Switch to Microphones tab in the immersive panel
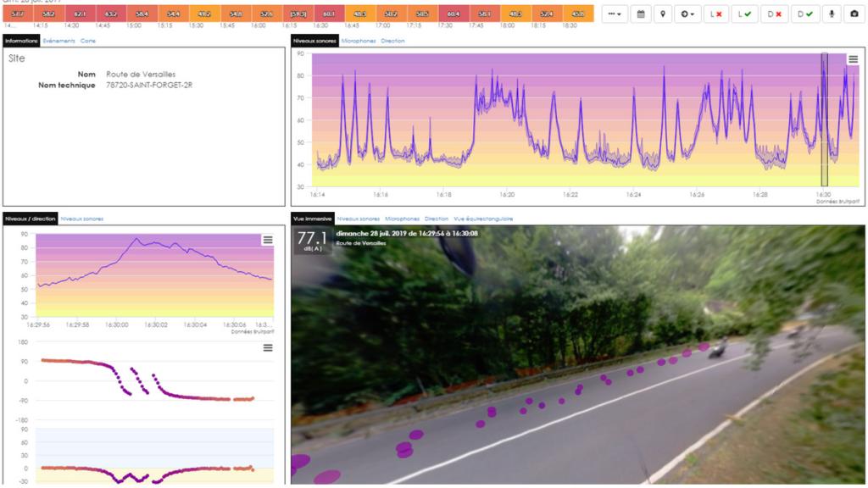Screen dimensions: 868x488 tap(403, 219)
